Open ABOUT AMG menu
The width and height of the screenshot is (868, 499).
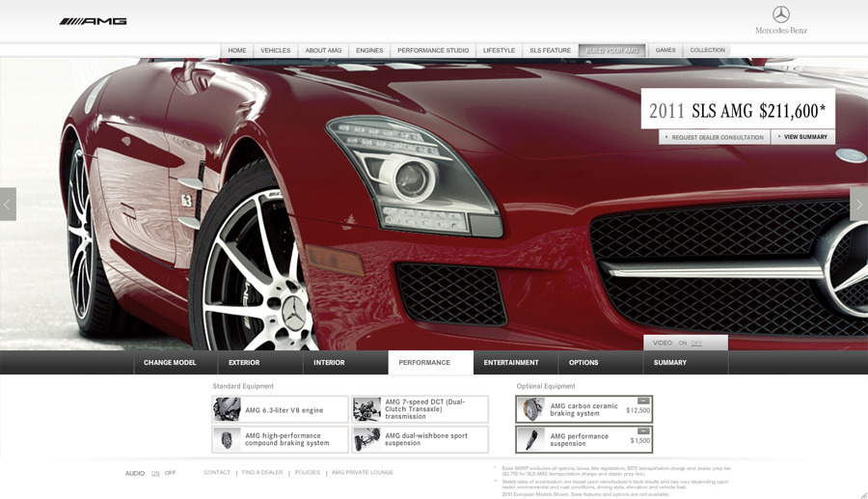pos(323,50)
